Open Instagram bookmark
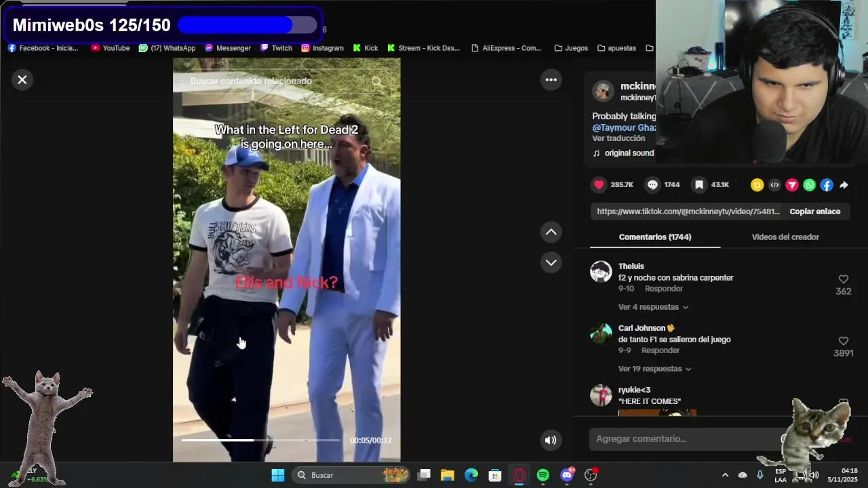868x488 pixels. [x=322, y=48]
